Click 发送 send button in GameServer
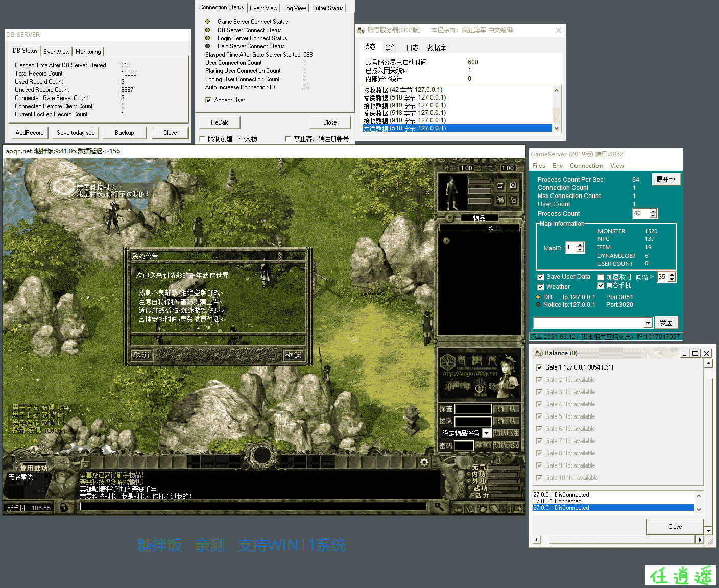Screen dimensions: 719x588 tap(666, 323)
